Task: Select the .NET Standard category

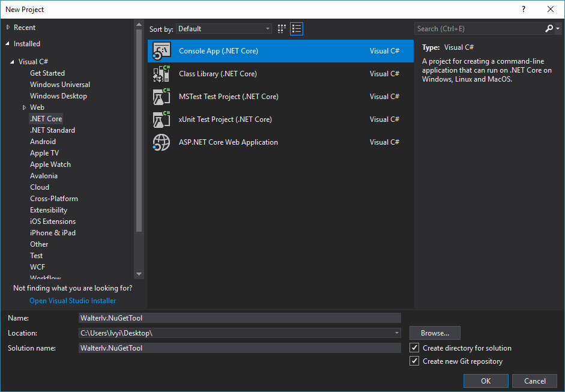Action: point(52,130)
